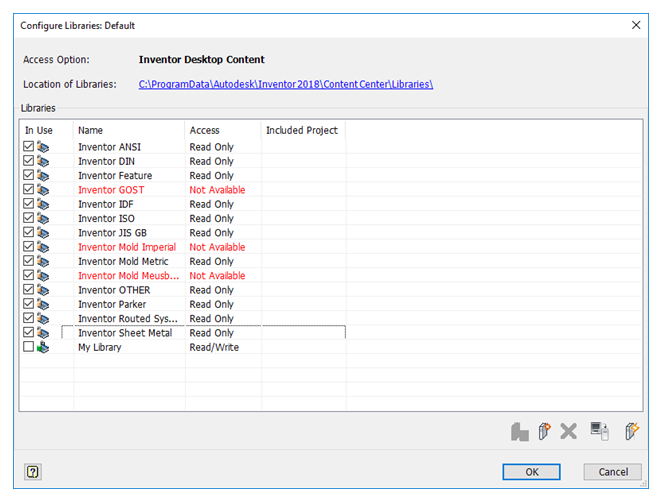Select the Inventor ISO library name
The image size is (661, 499).
106,219
